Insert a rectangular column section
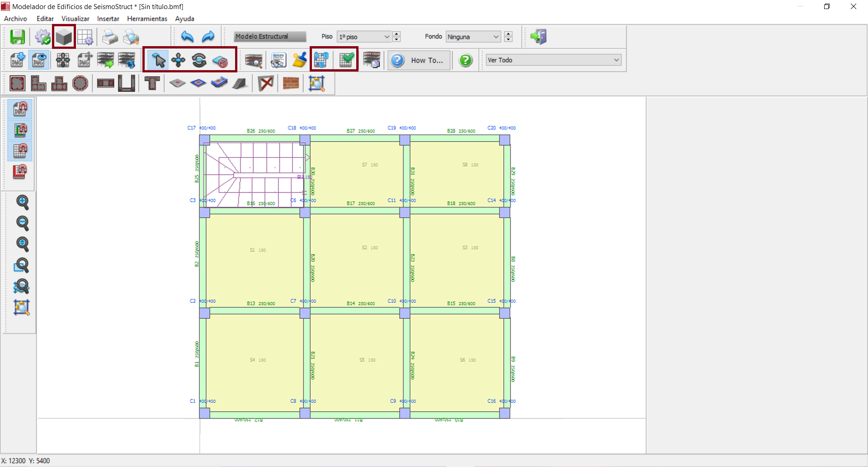This screenshot has width=868, height=467. (x=18, y=84)
